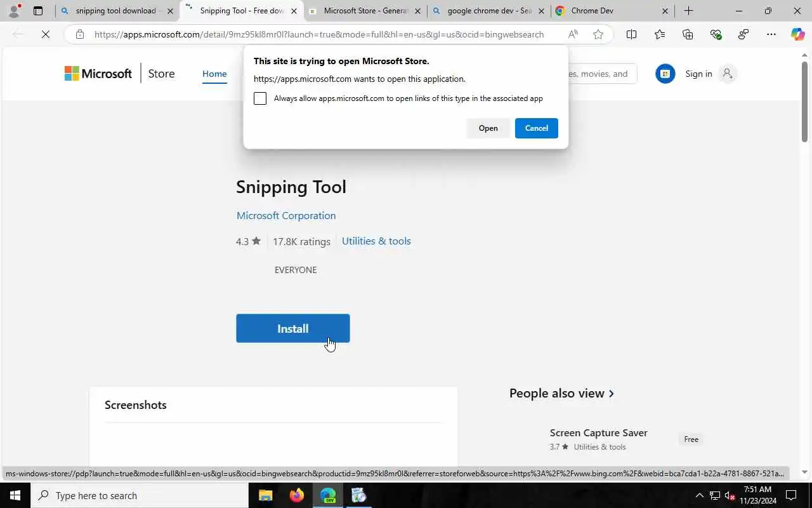Click the 17.8K ratings text
The height and width of the screenshot is (508, 812).
coord(301,241)
